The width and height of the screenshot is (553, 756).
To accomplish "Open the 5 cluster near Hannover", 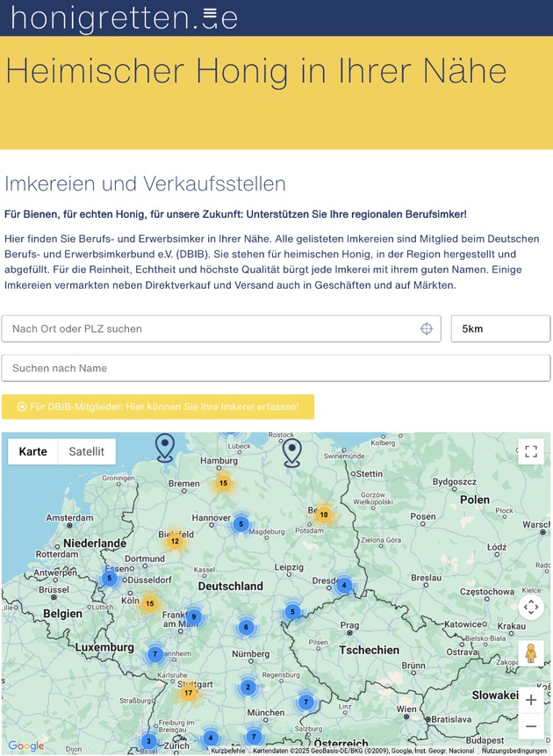I will (x=241, y=524).
